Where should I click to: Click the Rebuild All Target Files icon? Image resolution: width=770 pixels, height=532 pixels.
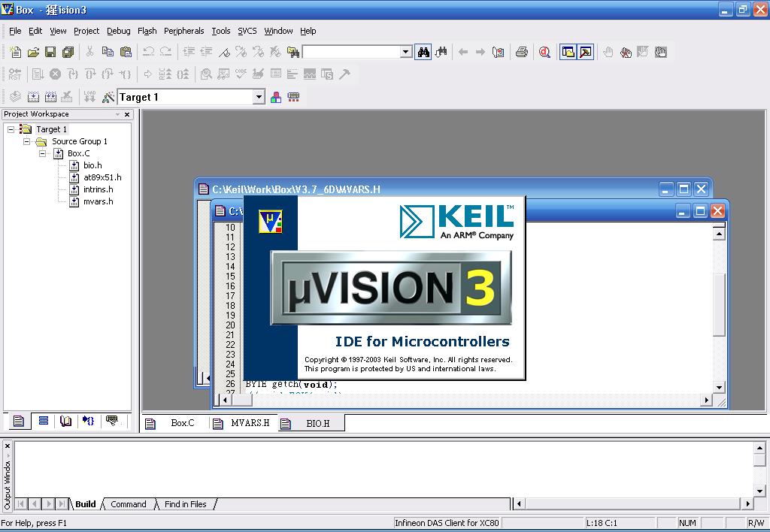pyautogui.click(x=50, y=97)
